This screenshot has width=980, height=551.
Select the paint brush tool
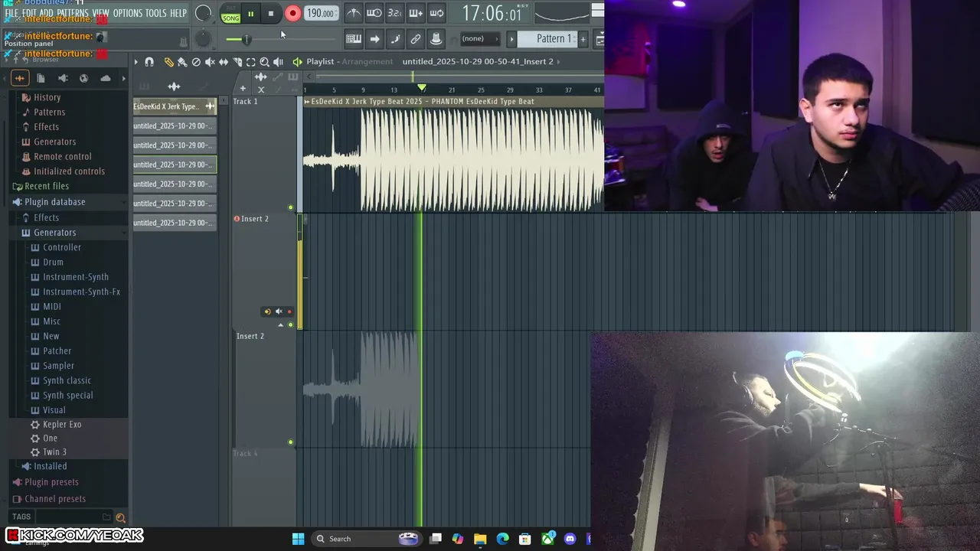(182, 62)
